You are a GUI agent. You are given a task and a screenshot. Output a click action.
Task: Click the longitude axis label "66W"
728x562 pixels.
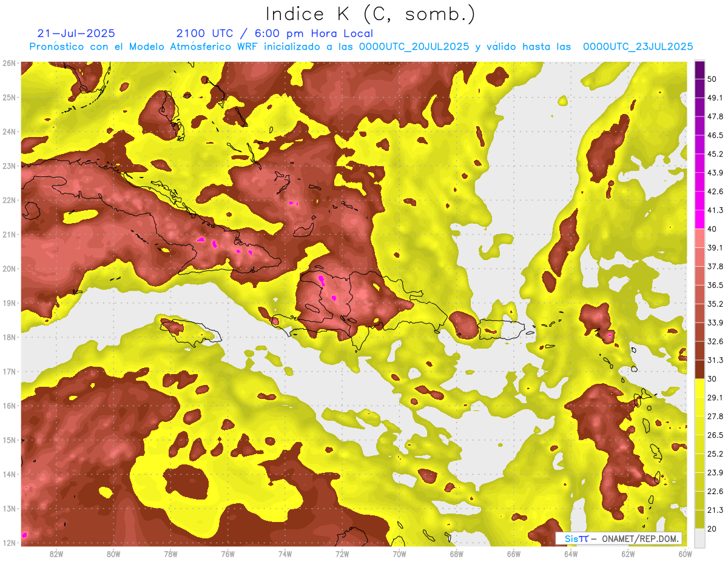(x=513, y=554)
